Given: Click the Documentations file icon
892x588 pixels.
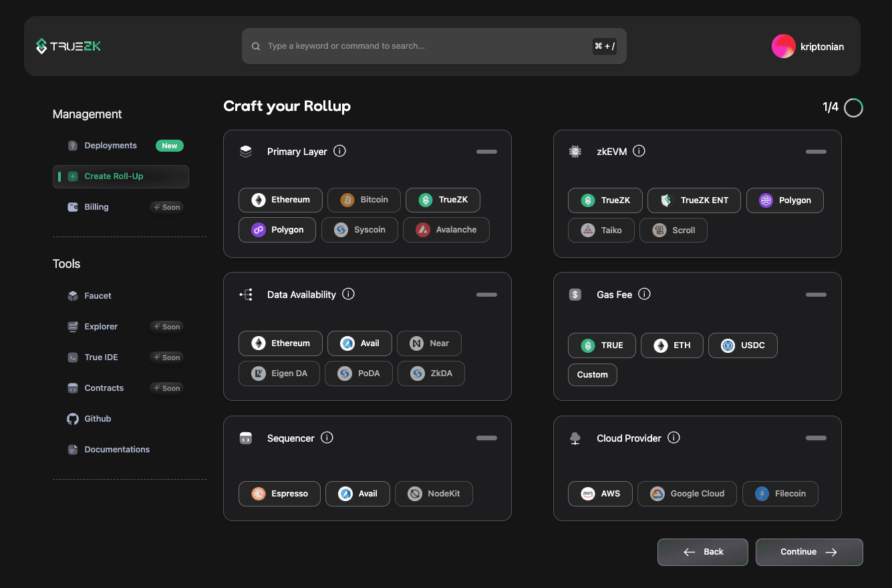Looking at the screenshot, I should pyautogui.click(x=73, y=450).
